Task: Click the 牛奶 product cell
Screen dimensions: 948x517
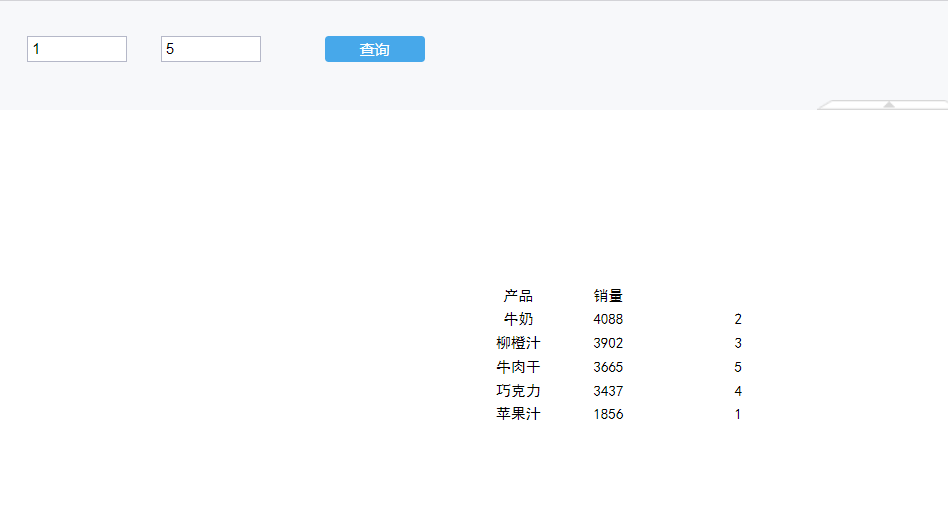Action: 518,319
